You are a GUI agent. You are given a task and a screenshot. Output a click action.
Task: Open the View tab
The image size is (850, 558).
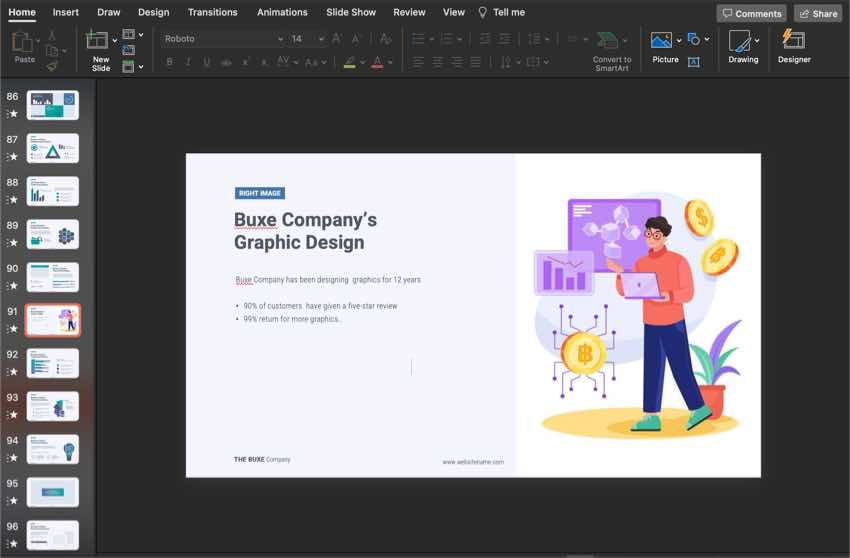[x=454, y=12]
